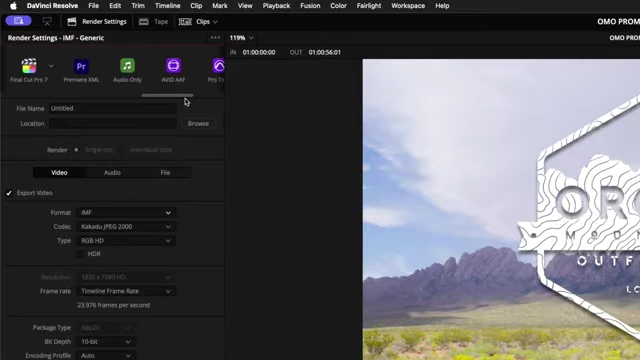640x360 pixels.
Task: Open the Package Type dropdown
Action: coord(106,327)
